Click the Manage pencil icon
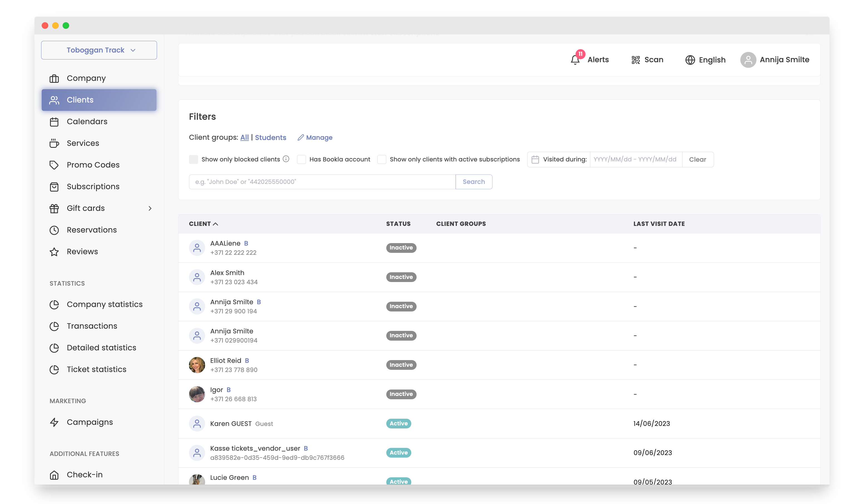Screen dimensions: 864x504 pyautogui.click(x=301, y=138)
